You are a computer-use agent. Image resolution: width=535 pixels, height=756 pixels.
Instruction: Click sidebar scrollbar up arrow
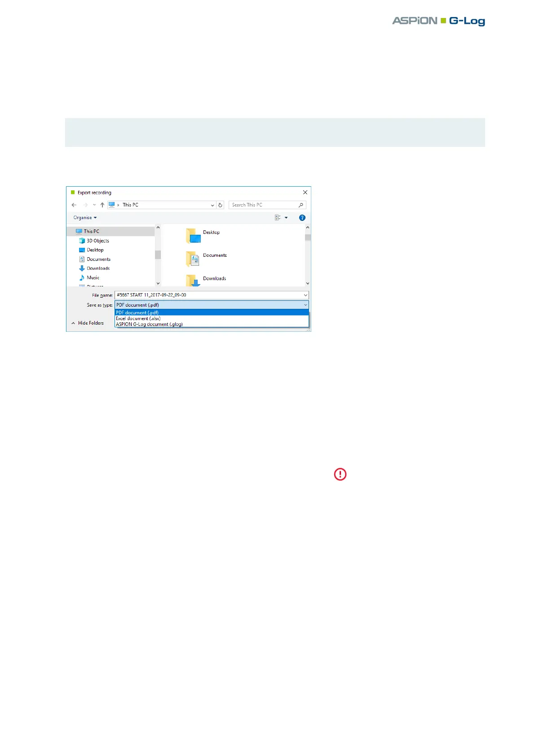pos(158,228)
